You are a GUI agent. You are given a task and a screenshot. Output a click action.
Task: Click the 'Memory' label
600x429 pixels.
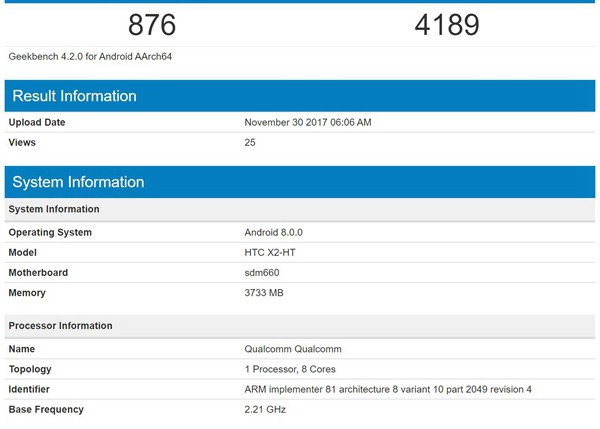pyautogui.click(x=27, y=293)
